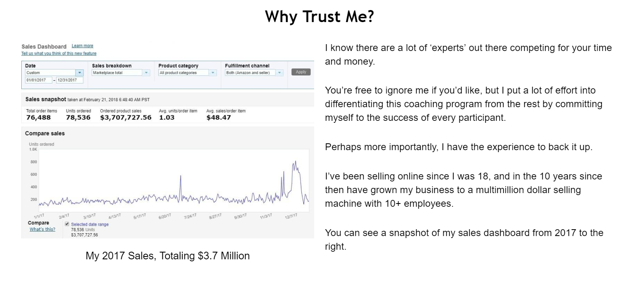Select the Total order items figure
The image size is (644, 281).
tap(39, 118)
